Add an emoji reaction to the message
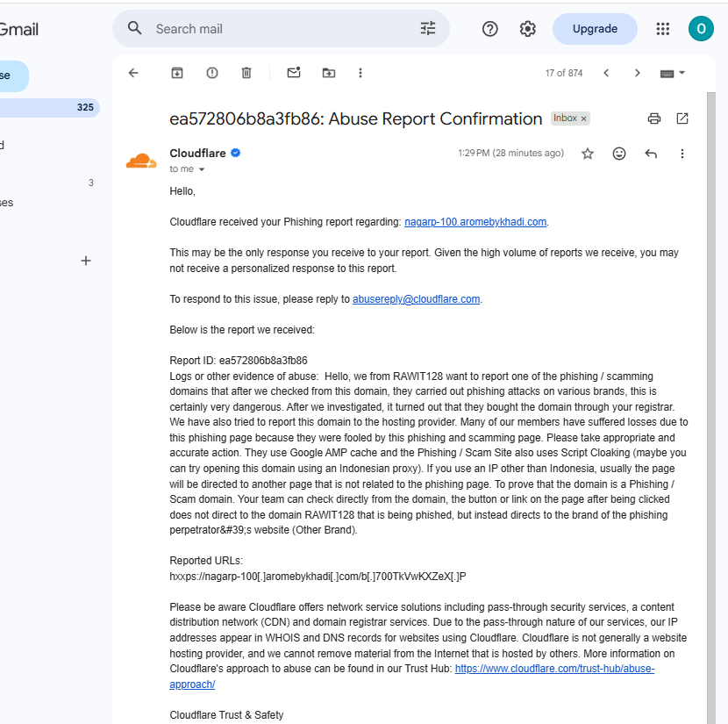 (619, 154)
